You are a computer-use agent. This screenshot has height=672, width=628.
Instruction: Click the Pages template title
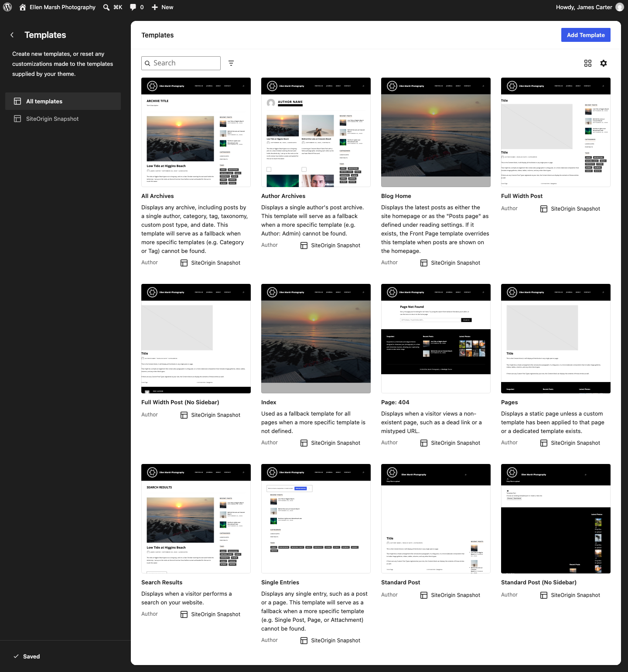tap(509, 403)
